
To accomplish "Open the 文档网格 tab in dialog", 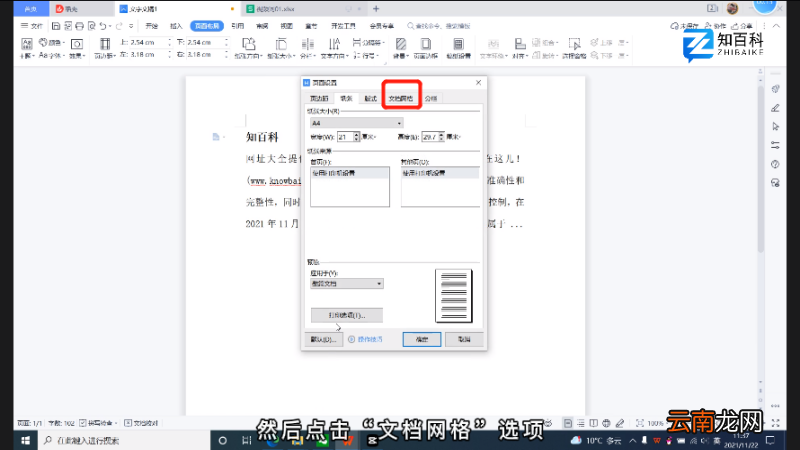I will click(x=401, y=98).
